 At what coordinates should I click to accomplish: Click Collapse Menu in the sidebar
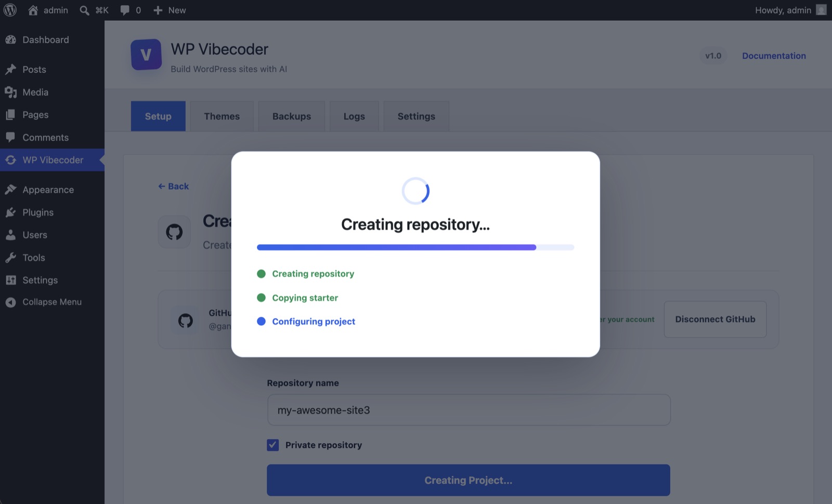tap(52, 302)
